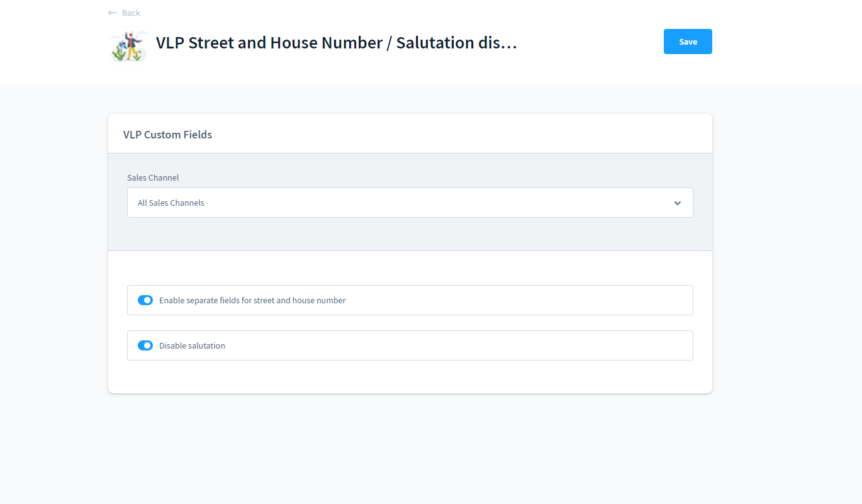Image resolution: width=862 pixels, height=504 pixels.
Task: Click the page title of the plugin config
Action: 335,42
